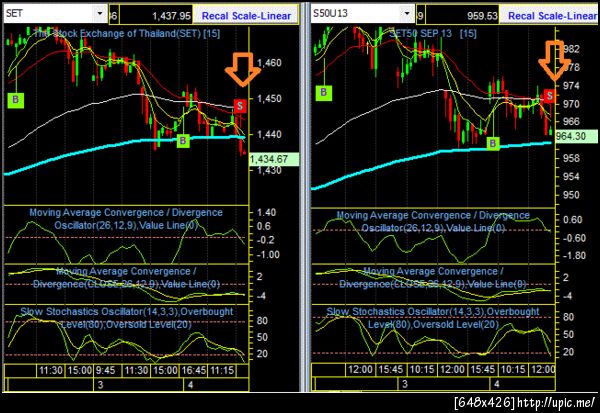This screenshot has width=600, height=413.
Task: Click the -1.80 oscillator axis value
Action: (576, 255)
